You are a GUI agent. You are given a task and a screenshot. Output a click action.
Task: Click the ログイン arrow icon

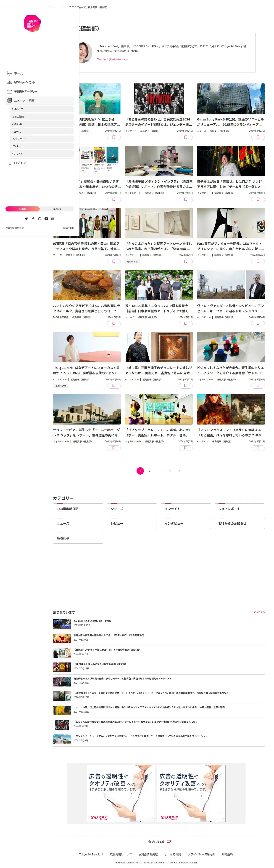pyautogui.click(x=9, y=163)
